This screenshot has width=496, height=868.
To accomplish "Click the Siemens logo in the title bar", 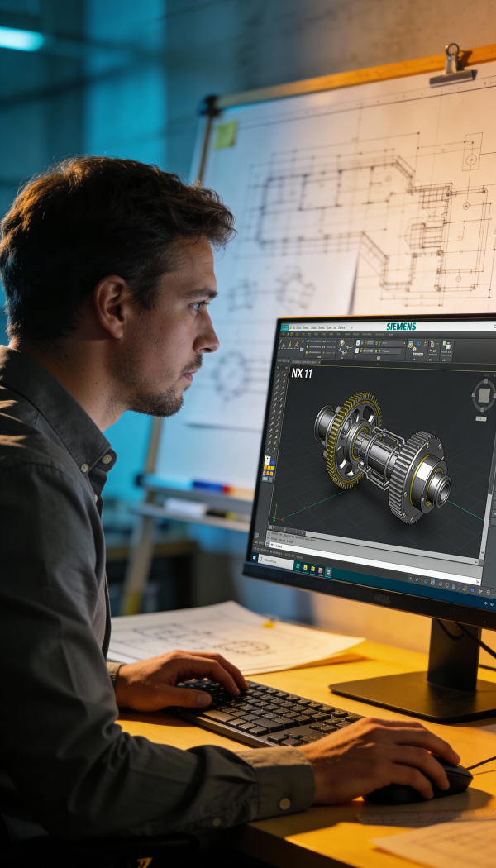I will tap(401, 327).
